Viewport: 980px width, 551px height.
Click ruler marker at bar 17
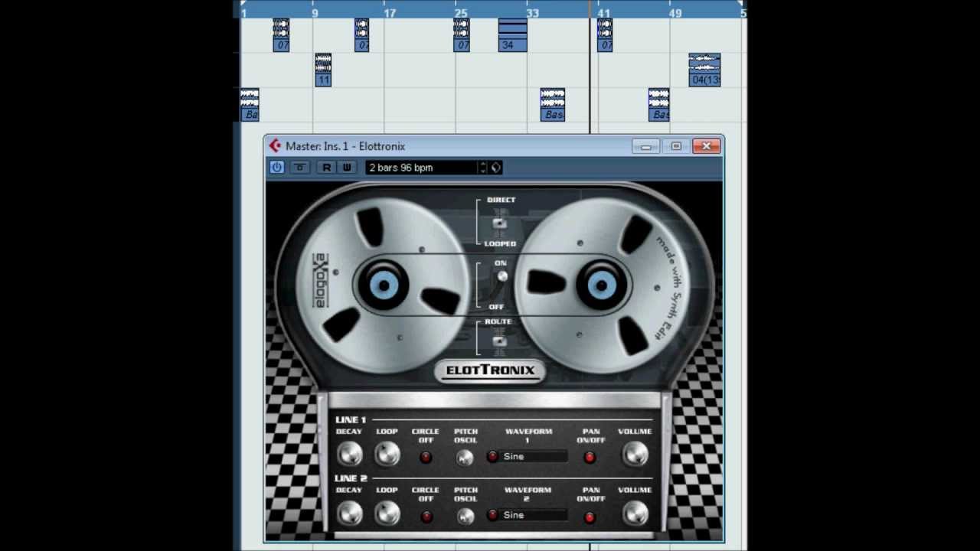click(x=389, y=13)
